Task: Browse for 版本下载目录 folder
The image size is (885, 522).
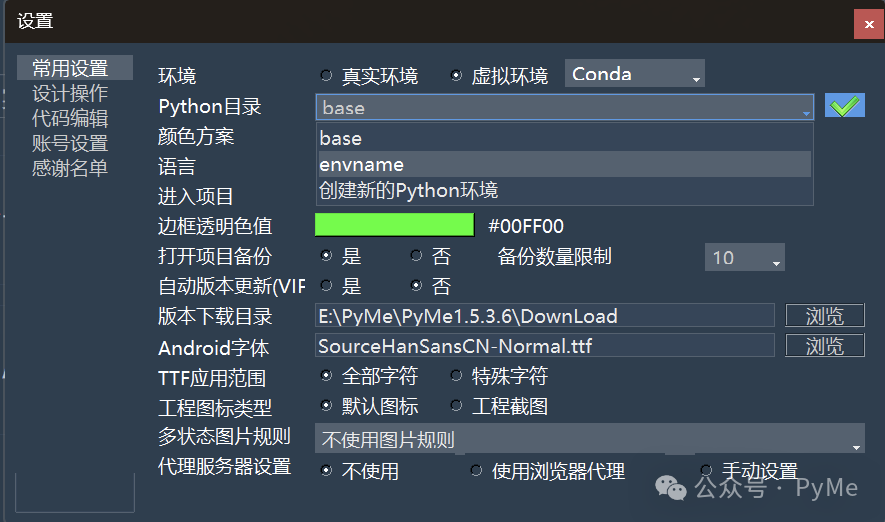Action: (825, 315)
